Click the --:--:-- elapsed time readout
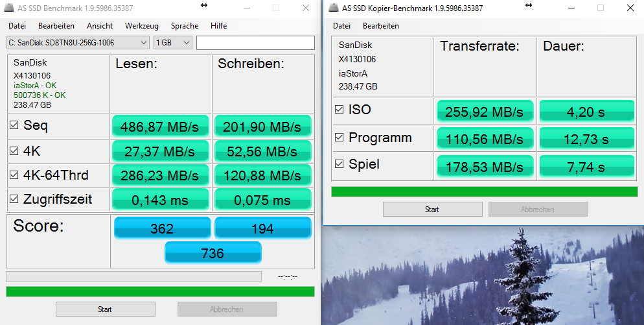644x325 pixels. point(288,276)
